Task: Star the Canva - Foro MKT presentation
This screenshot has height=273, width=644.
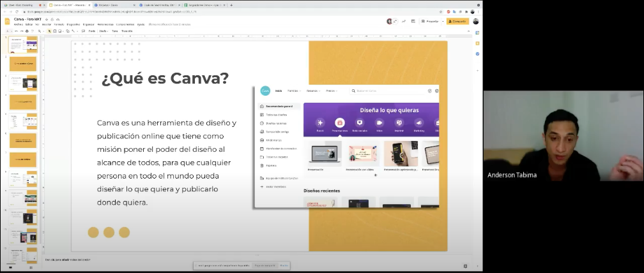Action: tap(47, 19)
